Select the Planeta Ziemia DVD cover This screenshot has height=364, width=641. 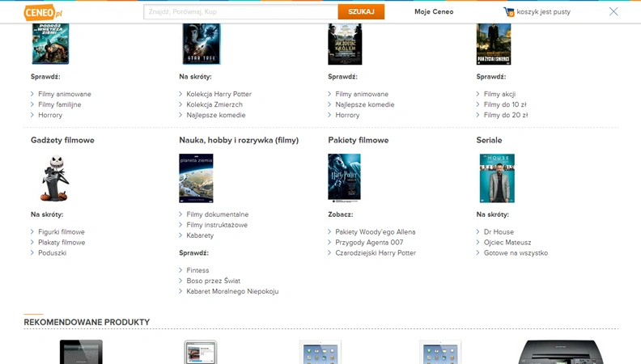click(x=196, y=178)
